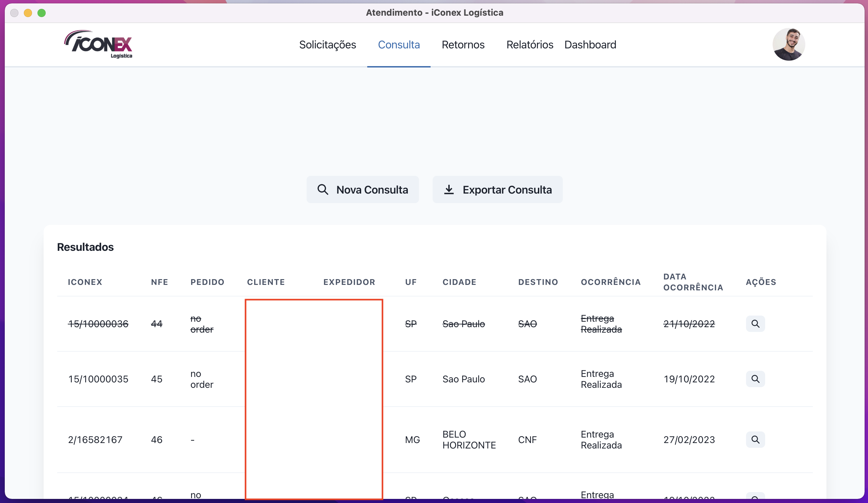Maximize the Atendimento window
This screenshot has width=868, height=503.
(42, 13)
